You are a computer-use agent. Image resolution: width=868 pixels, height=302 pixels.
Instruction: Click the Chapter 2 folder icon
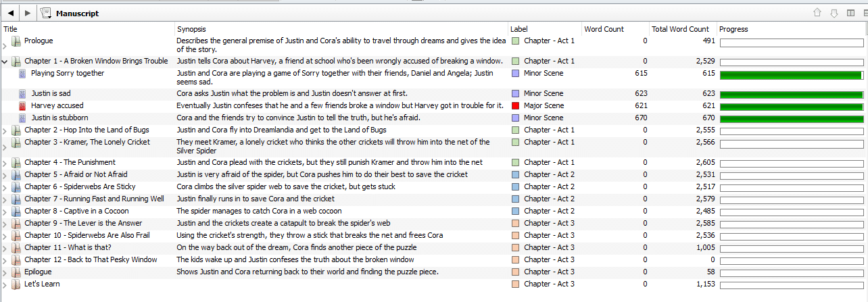point(16,130)
